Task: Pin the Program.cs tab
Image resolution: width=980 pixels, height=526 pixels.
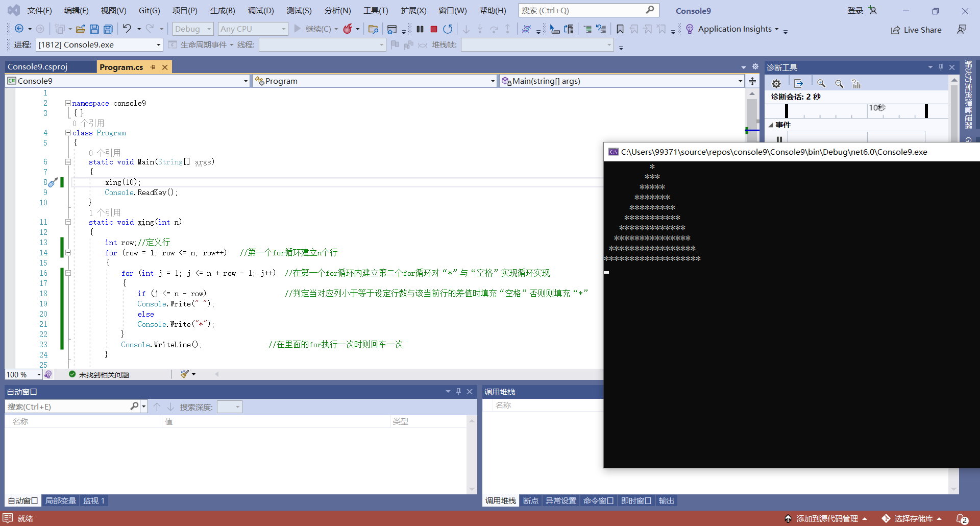Action: 153,67
